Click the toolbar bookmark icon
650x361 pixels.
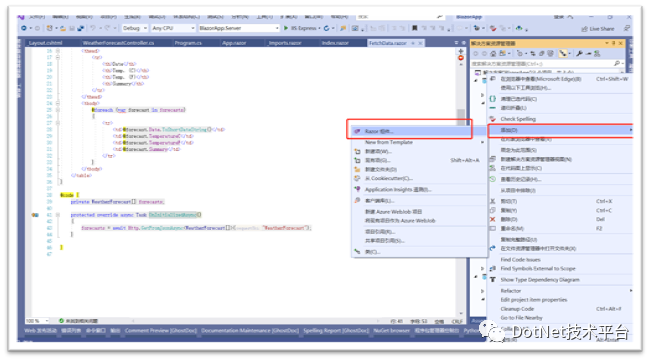click(414, 28)
